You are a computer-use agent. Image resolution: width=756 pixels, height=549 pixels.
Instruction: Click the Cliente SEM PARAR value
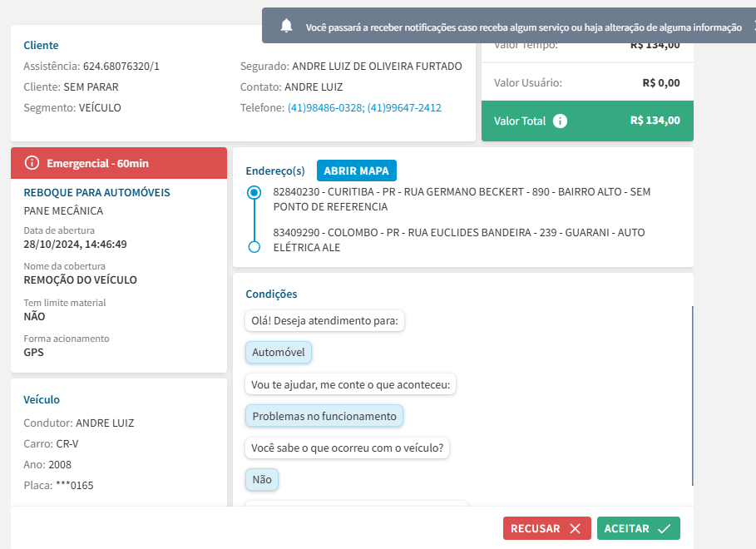pyautogui.click(x=91, y=87)
